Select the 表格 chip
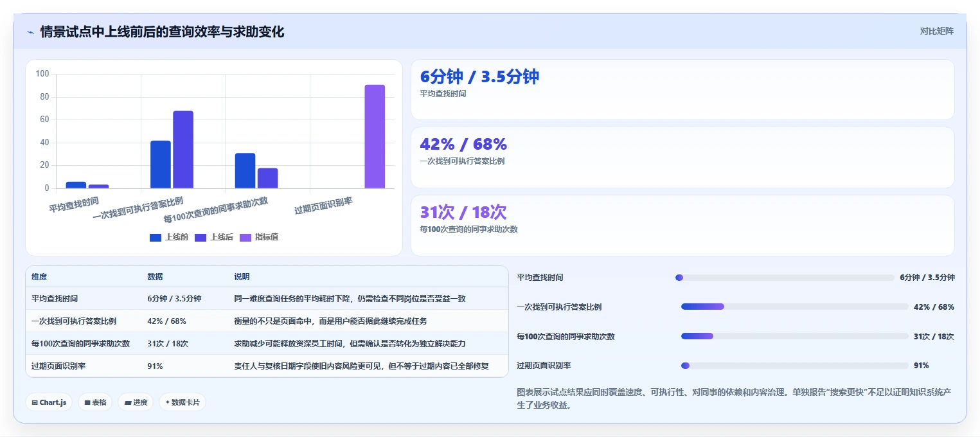Screen dimensions: 980x437 tap(95, 402)
